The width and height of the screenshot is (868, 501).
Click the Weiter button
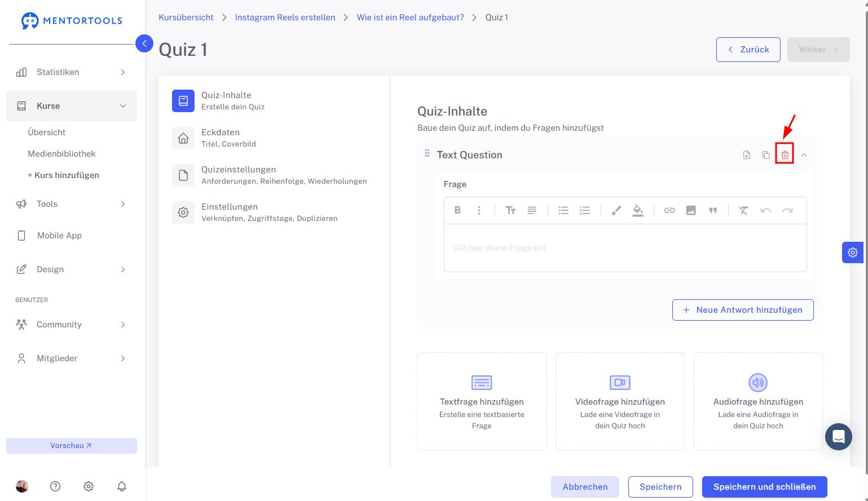pyautogui.click(x=818, y=50)
